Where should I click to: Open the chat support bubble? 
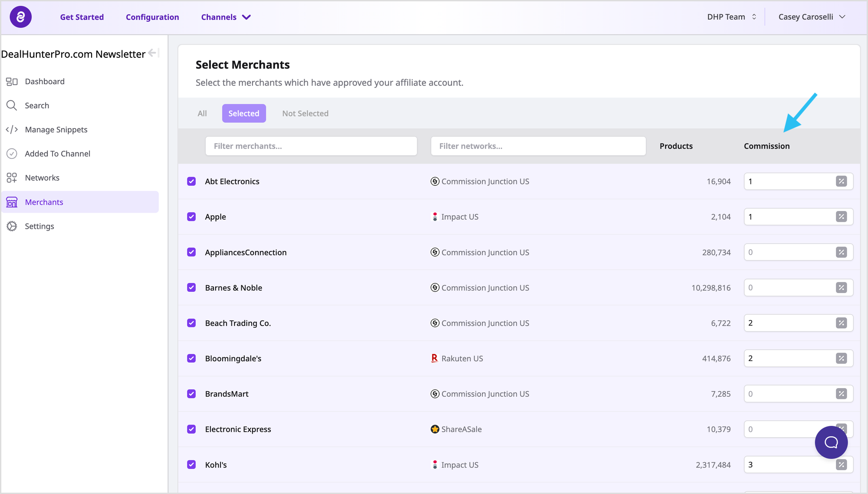tap(831, 442)
